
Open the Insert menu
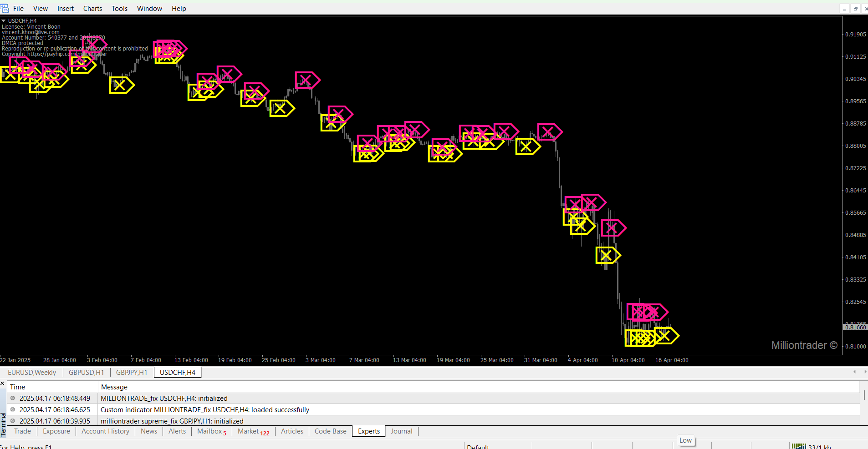click(65, 9)
